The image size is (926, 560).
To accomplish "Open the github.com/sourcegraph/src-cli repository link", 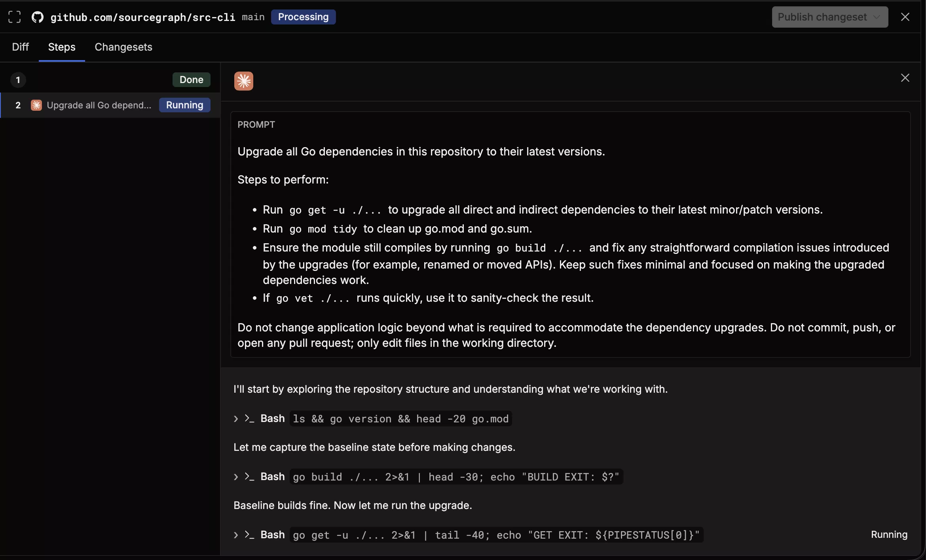I will [143, 17].
